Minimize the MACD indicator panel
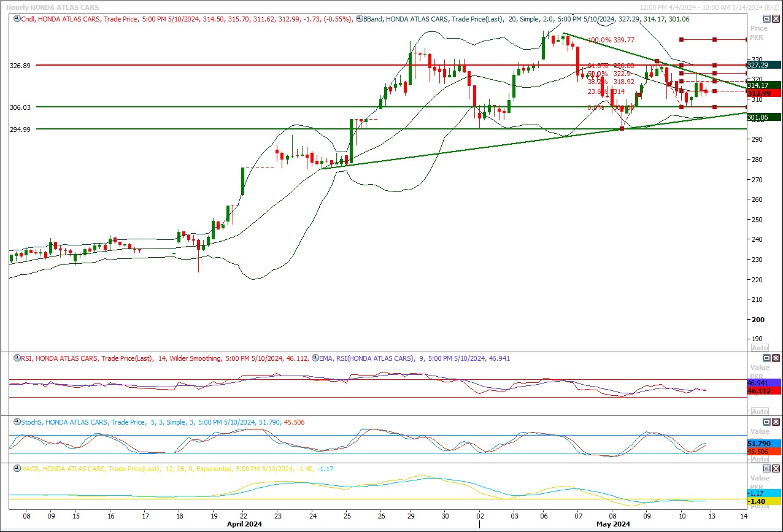783x532 pixels. [x=767, y=468]
